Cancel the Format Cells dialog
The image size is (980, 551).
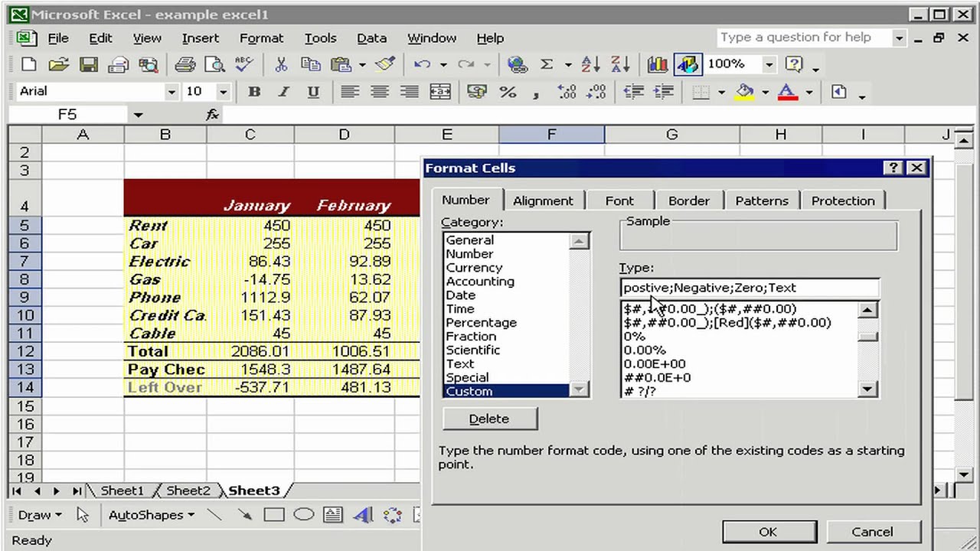872,532
